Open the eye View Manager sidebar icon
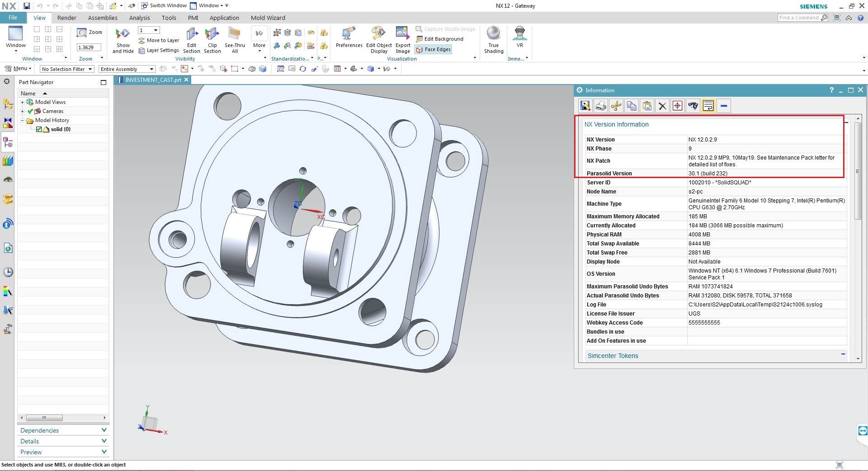 pyautogui.click(x=8, y=180)
